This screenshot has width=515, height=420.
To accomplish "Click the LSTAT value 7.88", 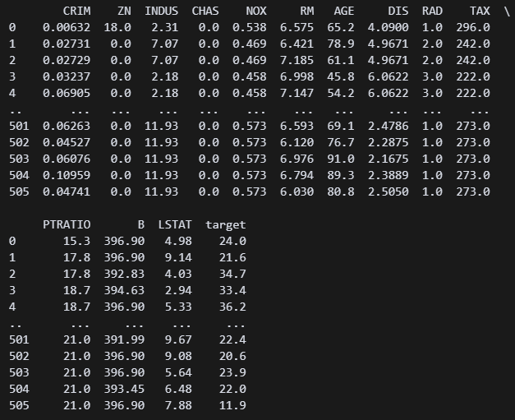I will [178, 405].
